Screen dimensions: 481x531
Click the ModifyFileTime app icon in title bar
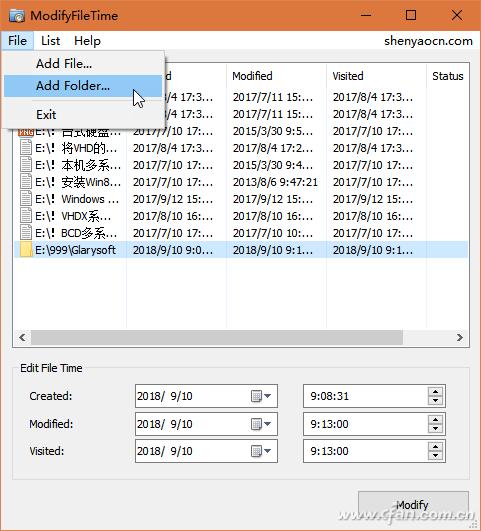17,15
